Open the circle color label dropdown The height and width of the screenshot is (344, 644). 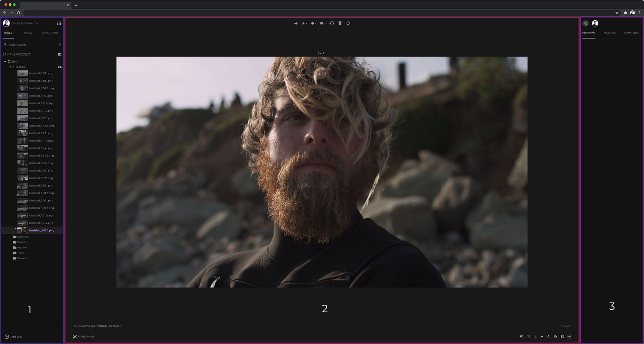click(x=314, y=23)
